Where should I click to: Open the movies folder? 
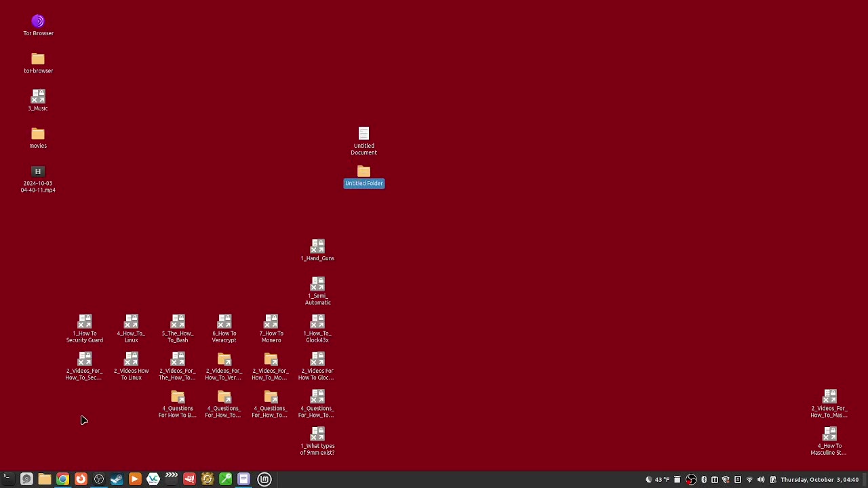(x=38, y=137)
